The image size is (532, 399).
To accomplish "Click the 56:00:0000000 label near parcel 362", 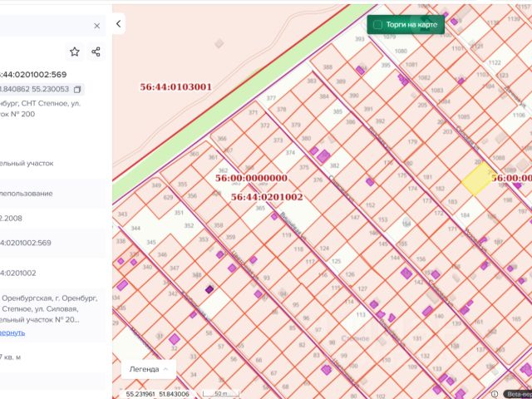I will click(x=251, y=178).
